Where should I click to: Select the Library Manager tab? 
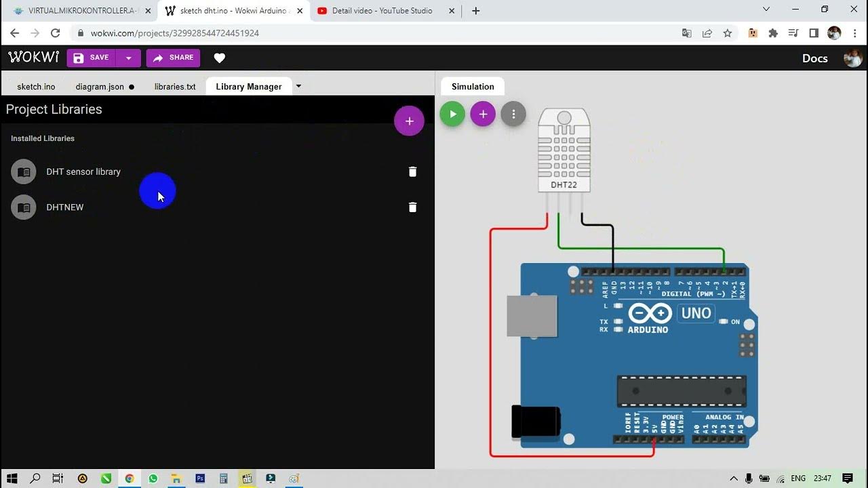(249, 87)
